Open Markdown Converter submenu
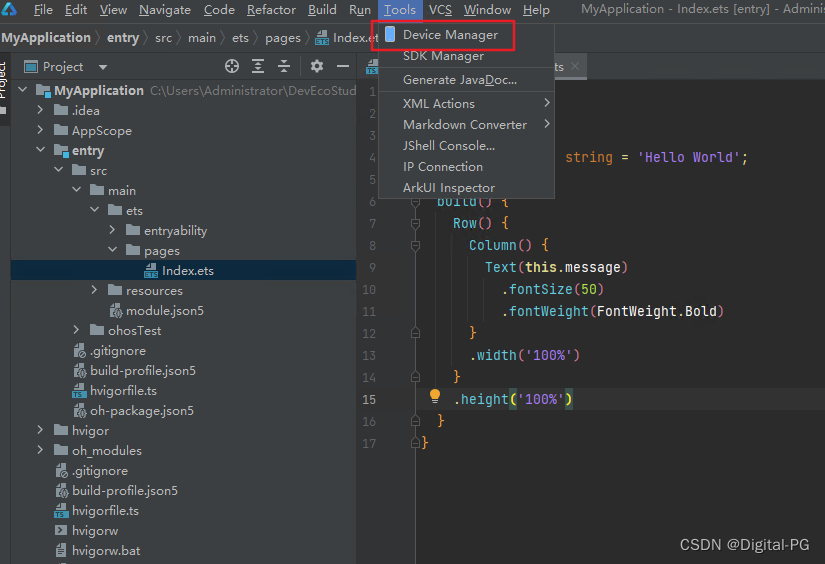The width and height of the screenshot is (825, 564). point(466,125)
